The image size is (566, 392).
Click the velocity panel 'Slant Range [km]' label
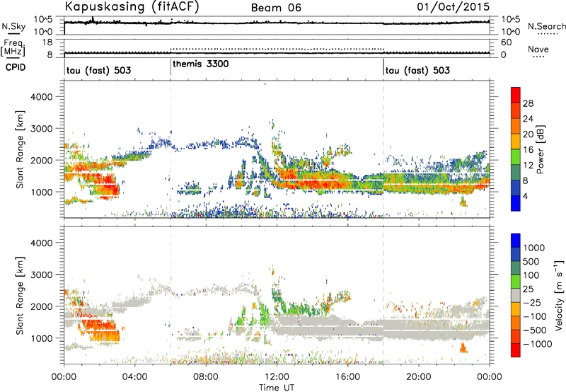tap(20, 295)
